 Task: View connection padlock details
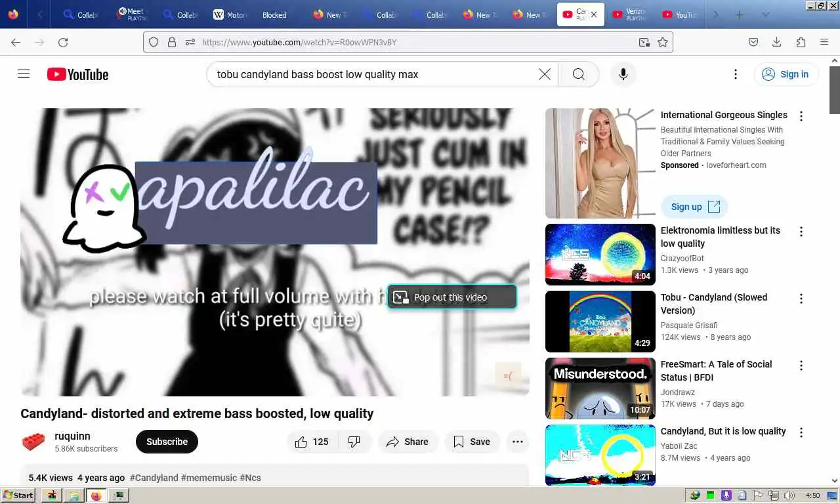click(x=172, y=42)
